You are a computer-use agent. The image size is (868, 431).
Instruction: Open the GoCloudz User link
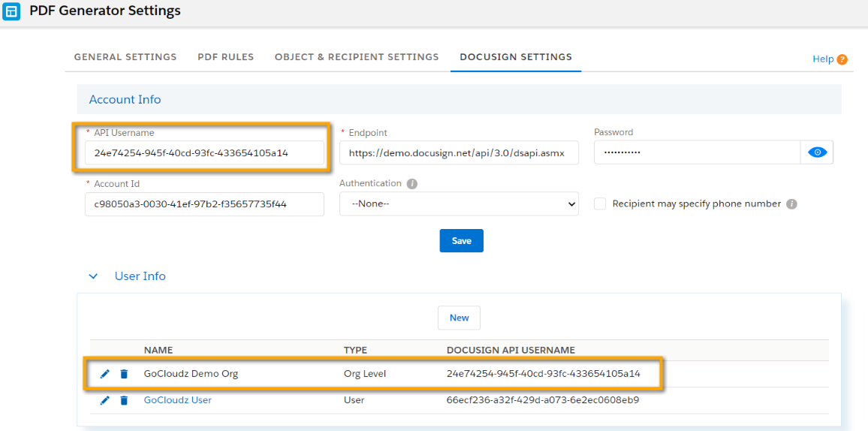tap(178, 400)
